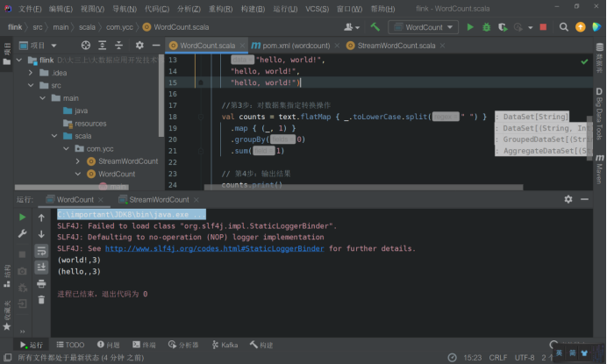Hide the run tool window

click(x=584, y=199)
